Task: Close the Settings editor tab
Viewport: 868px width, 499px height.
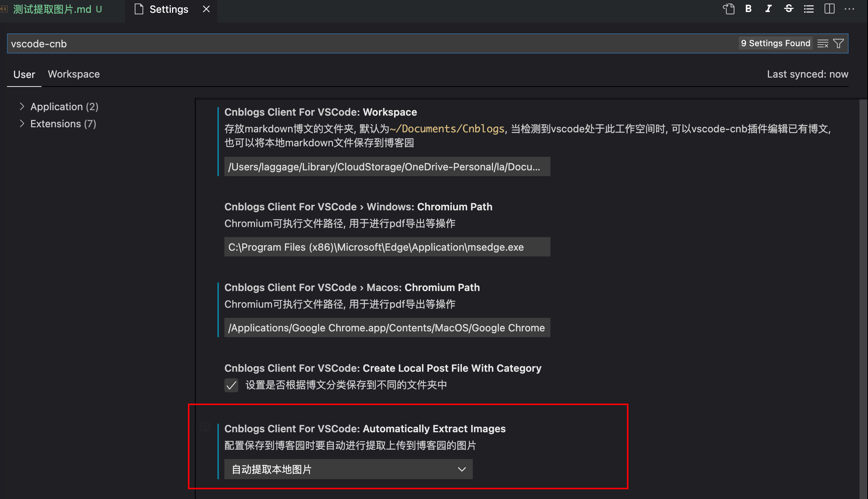Action: (x=206, y=9)
